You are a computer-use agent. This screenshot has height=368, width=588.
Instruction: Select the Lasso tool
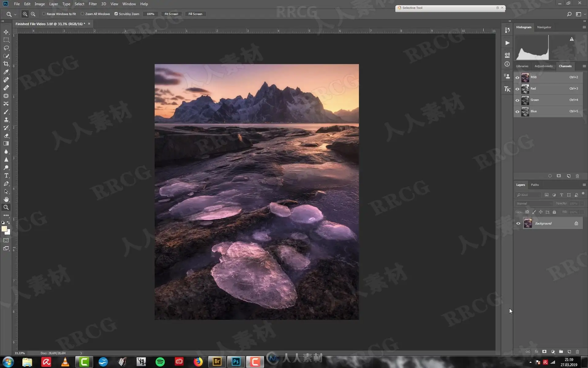(6, 48)
